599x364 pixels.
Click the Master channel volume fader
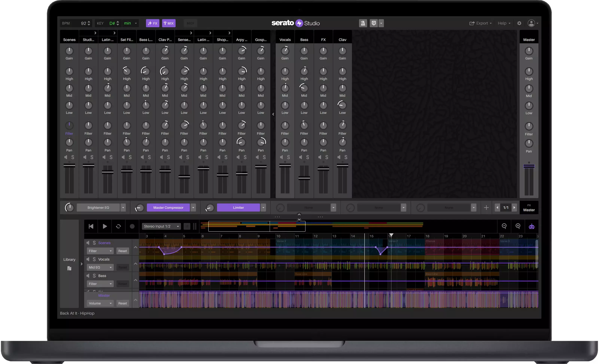[529, 166]
